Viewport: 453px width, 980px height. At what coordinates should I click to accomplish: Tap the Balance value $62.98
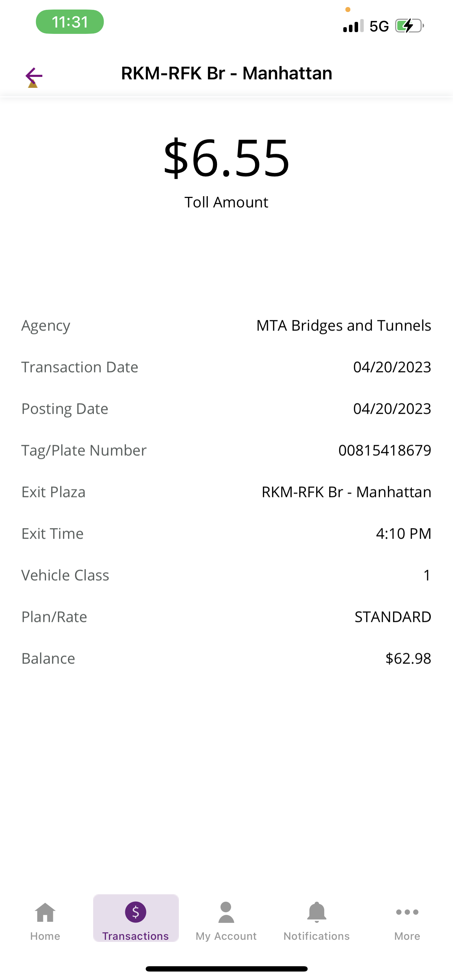(408, 659)
